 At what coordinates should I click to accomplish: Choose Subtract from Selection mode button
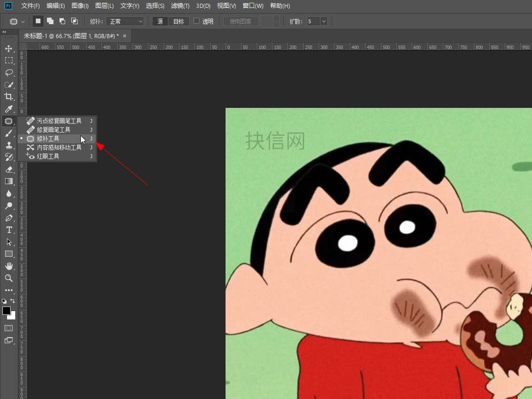[x=62, y=21]
